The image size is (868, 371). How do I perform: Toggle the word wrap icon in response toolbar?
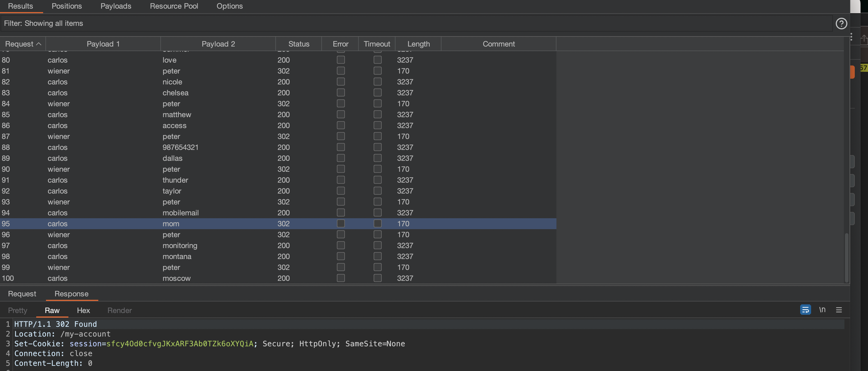pyautogui.click(x=805, y=310)
